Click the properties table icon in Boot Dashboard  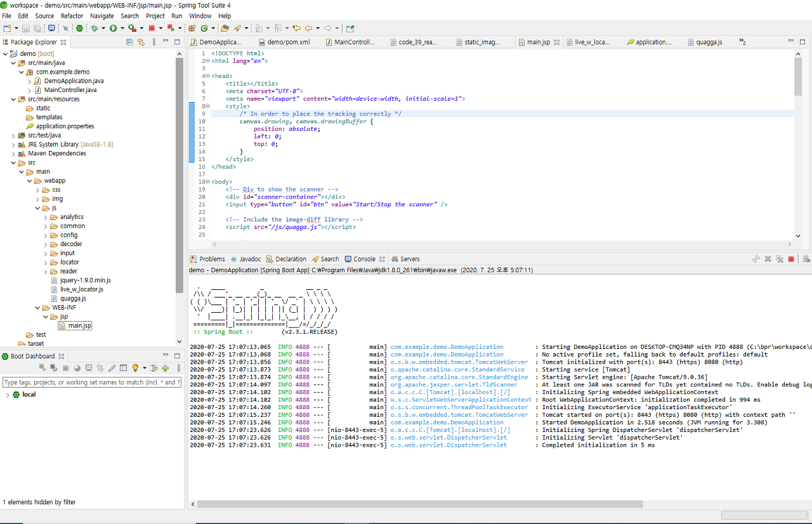[x=123, y=368]
